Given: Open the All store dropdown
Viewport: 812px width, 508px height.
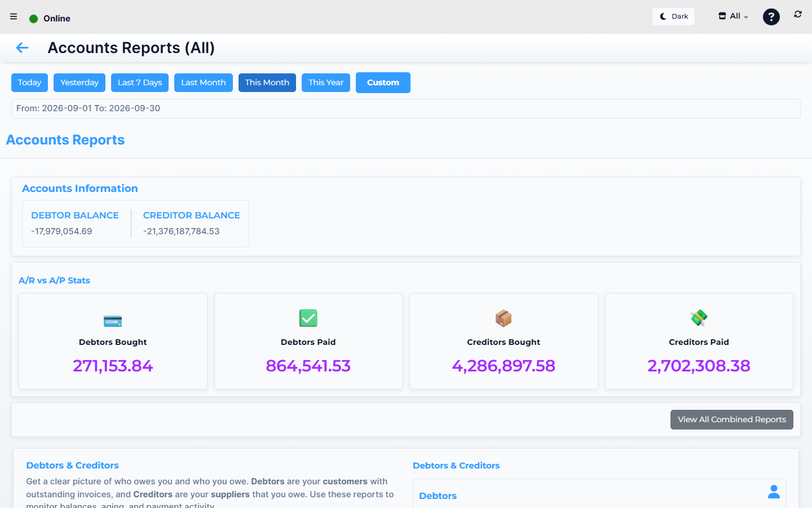Looking at the screenshot, I should point(733,16).
